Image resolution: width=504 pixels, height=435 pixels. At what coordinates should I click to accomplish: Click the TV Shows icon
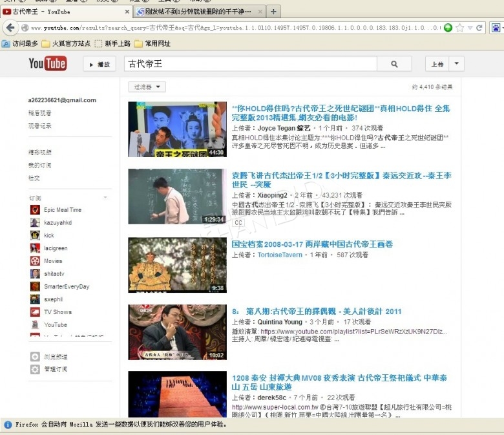coord(35,312)
